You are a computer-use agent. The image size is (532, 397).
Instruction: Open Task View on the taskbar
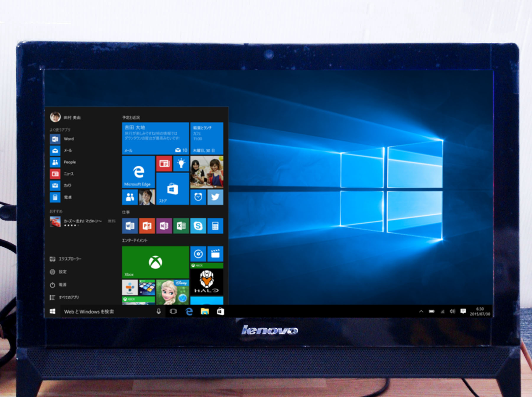173,312
